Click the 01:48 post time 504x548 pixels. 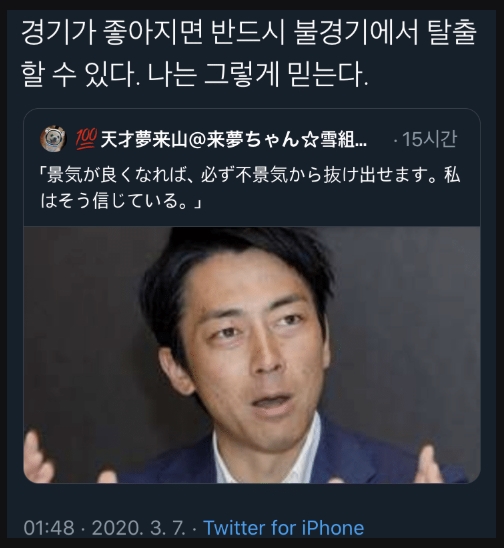(49, 528)
